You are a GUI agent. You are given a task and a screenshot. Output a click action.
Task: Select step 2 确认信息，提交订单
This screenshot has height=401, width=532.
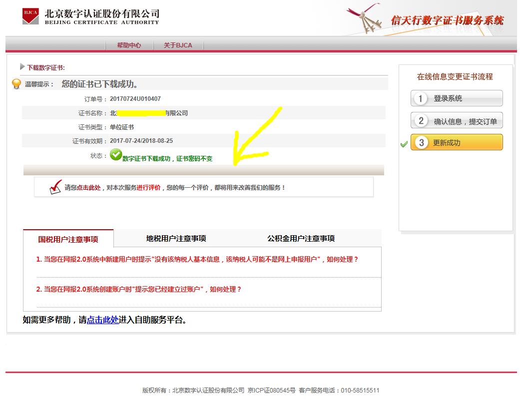pos(456,120)
